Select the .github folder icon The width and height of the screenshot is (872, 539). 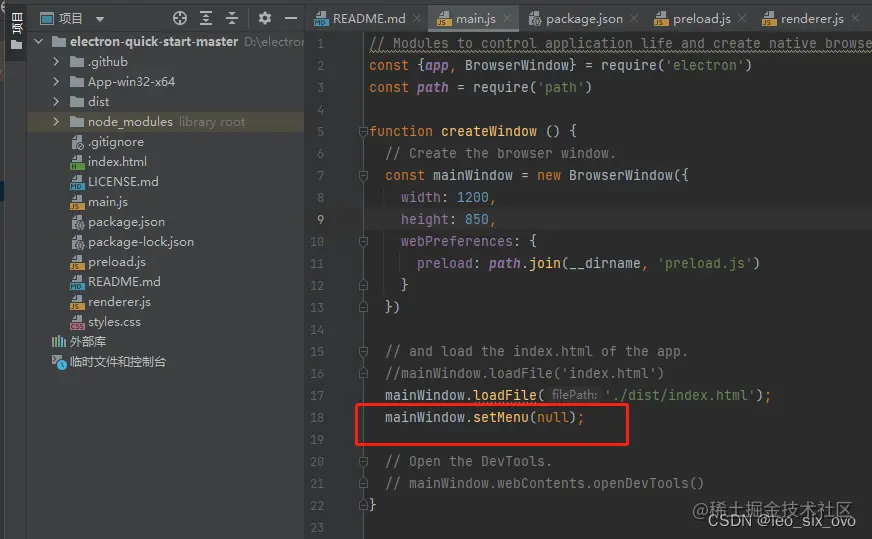coord(77,62)
